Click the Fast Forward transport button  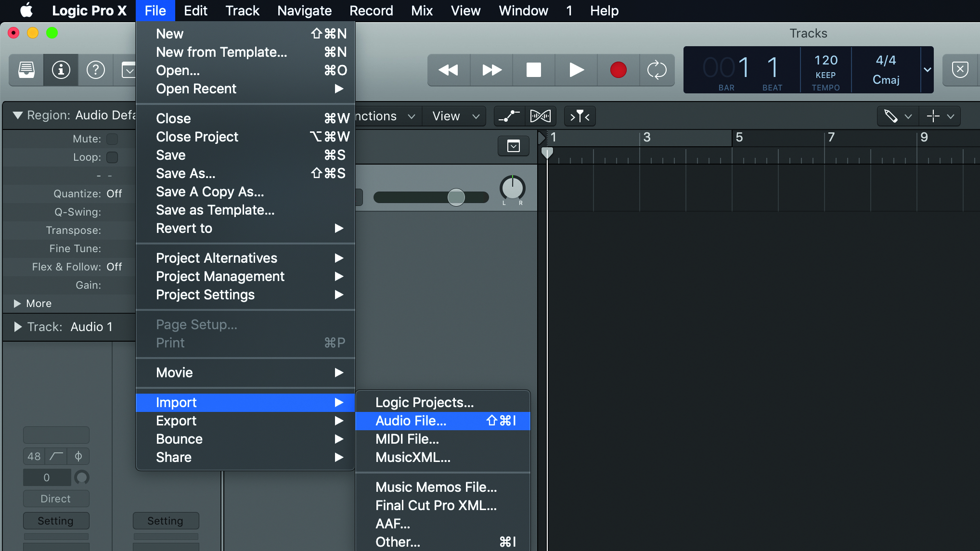tap(491, 70)
